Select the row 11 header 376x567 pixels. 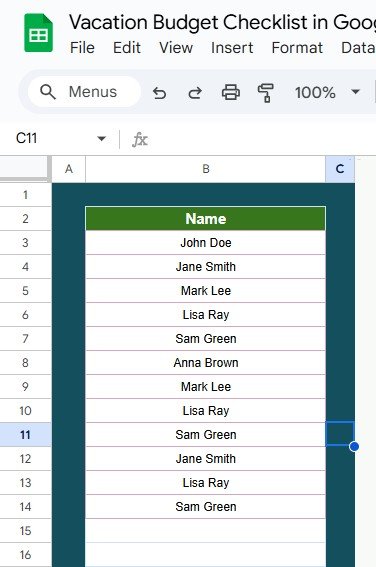tap(25, 434)
